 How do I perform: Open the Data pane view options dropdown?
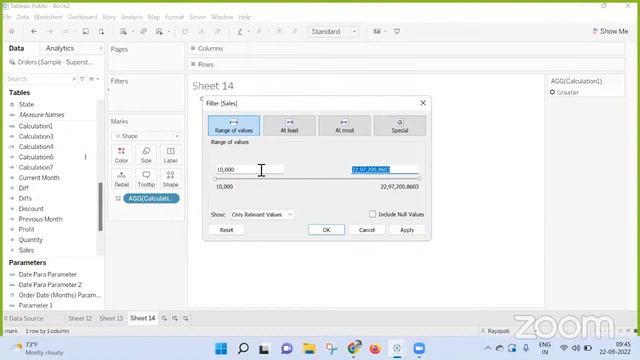[x=93, y=79]
